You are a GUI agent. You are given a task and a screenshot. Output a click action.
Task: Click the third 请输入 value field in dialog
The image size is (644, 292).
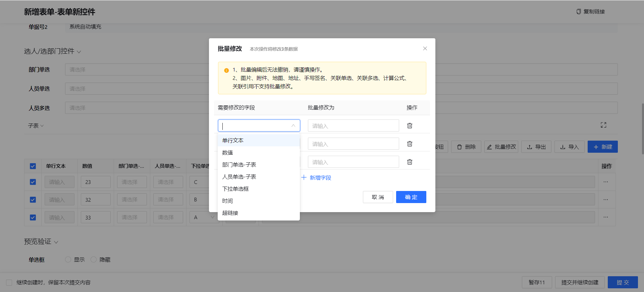353,162
